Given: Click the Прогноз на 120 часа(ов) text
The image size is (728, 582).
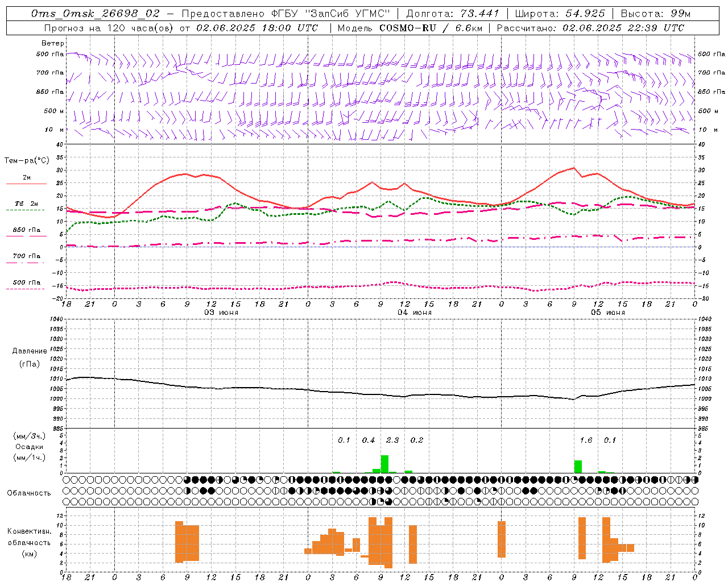Looking at the screenshot, I should pos(109,28).
